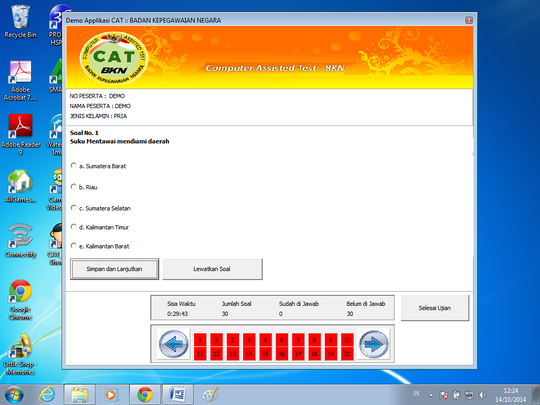Jump to question number 20 box
The height and width of the screenshot is (405, 540).
pos(347,354)
